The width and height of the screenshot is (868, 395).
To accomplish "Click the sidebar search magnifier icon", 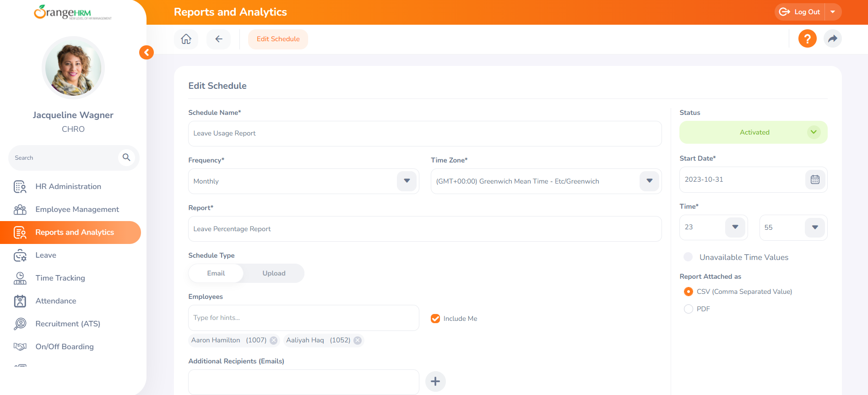I will pyautogui.click(x=126, y=157).
